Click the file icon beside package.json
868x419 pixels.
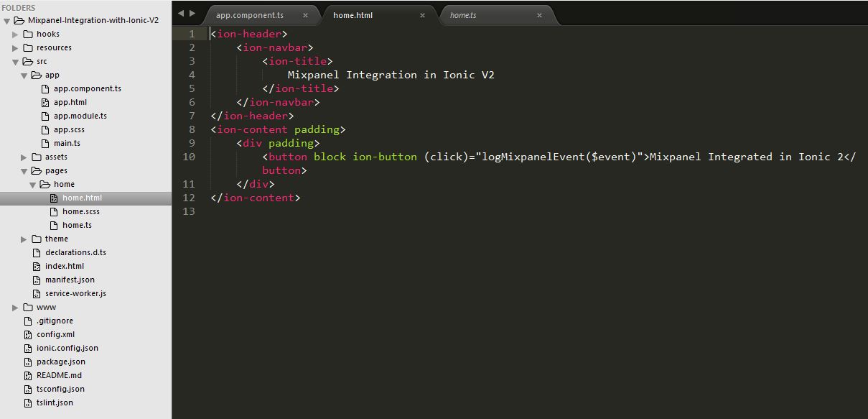click(27, 362)
